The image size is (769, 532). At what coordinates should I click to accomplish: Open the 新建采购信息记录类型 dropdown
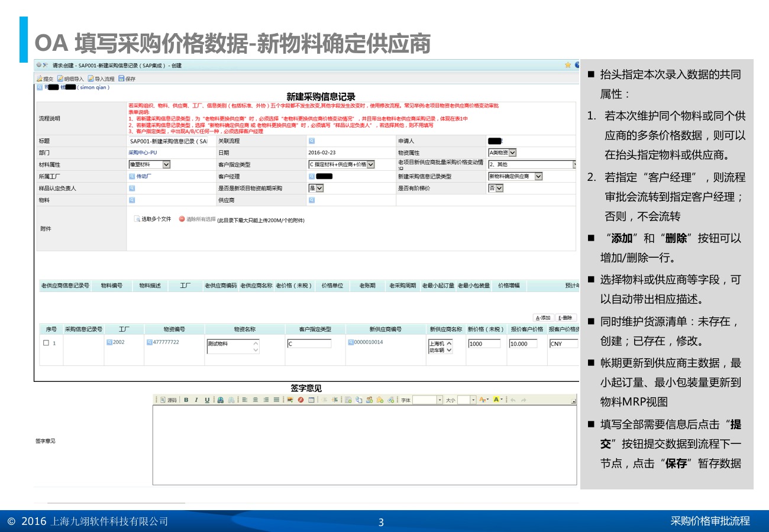tap(538, 176)
